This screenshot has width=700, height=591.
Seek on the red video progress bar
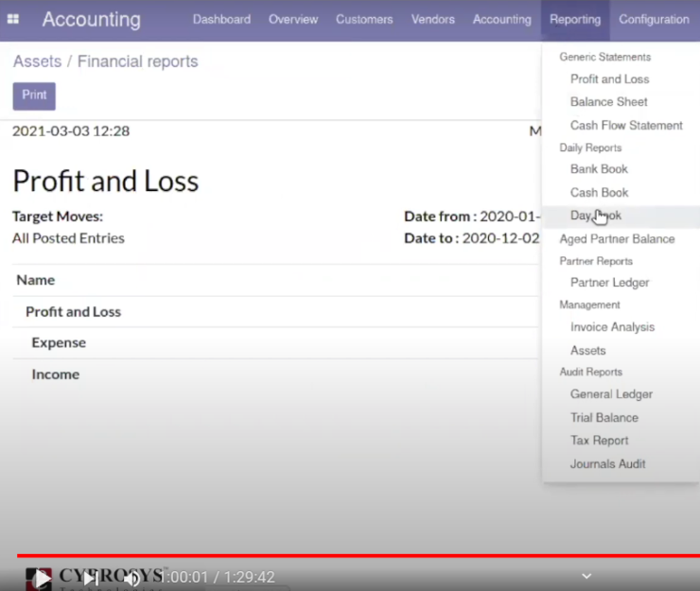point(358,556)
